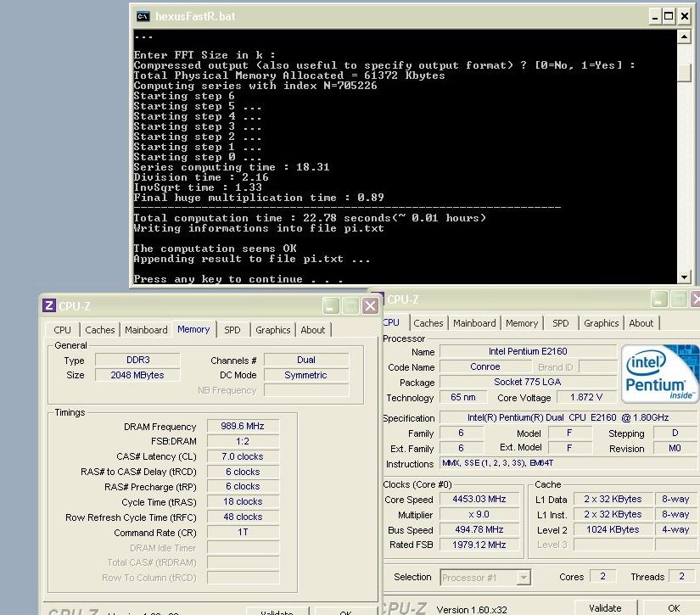
Task: Maximize the hexusFastR.bat console window
Action: pyautogui.click(x=669, y=16)
